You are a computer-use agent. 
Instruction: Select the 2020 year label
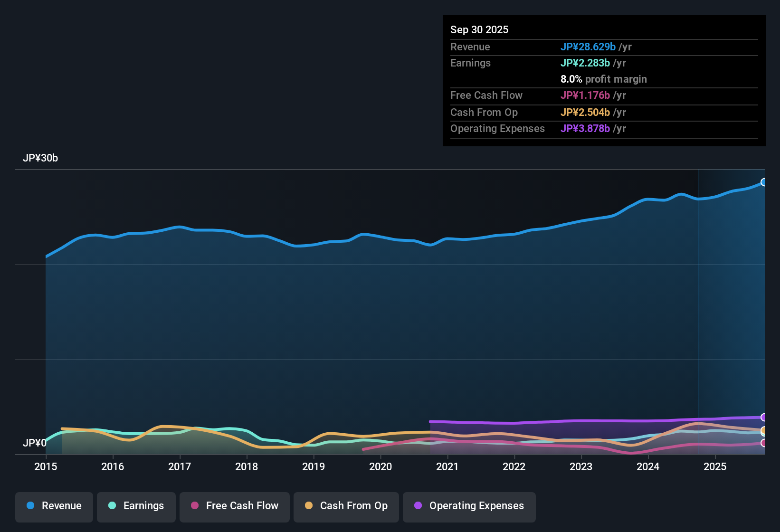(380, 467)
